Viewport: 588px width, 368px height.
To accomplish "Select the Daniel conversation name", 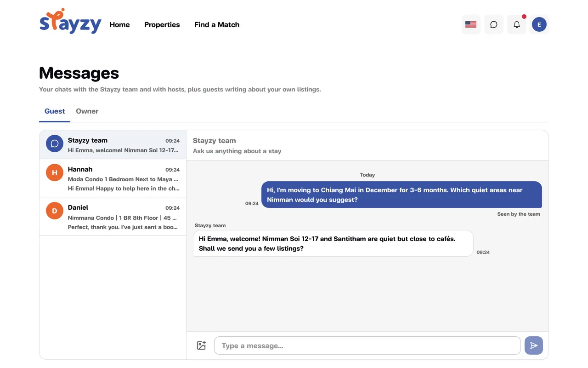I will [78, 207].
